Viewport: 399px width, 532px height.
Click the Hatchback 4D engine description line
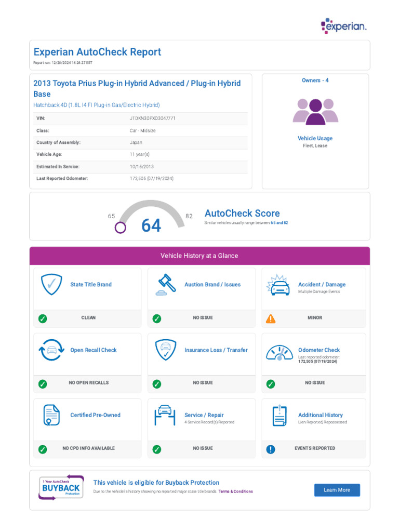tap(96, 105)
